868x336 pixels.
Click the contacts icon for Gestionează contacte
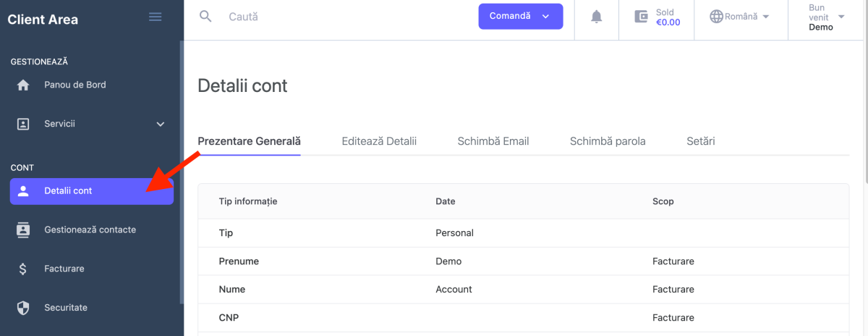tap(23, 230)
